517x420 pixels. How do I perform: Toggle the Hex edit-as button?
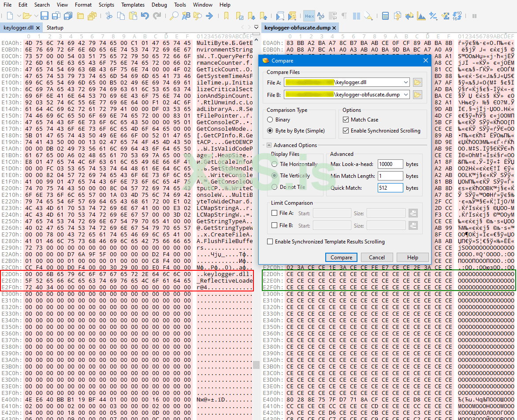click(309, 16)
